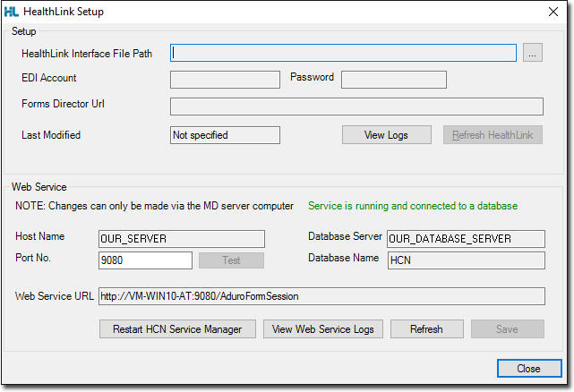Viewport: 574px width, 392px height.
Task: Close the dialog with the Close button
Action: click(x=528, y=368)
